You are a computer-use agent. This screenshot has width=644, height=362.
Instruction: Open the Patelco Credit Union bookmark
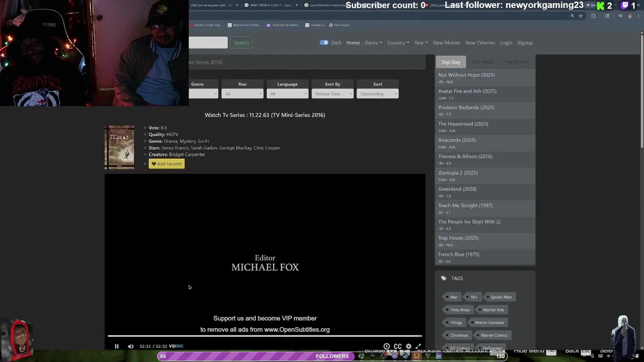tap(206, 25)
